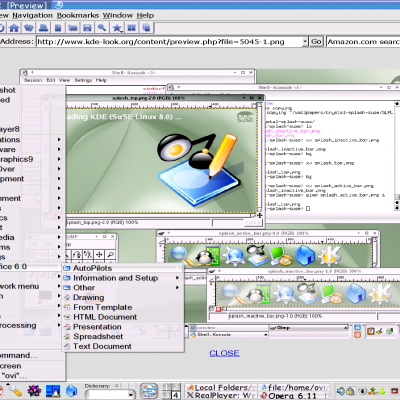Click the Find magnifier toolbar icon
Viewport: 400px width, 400px height.
(102, 28)
